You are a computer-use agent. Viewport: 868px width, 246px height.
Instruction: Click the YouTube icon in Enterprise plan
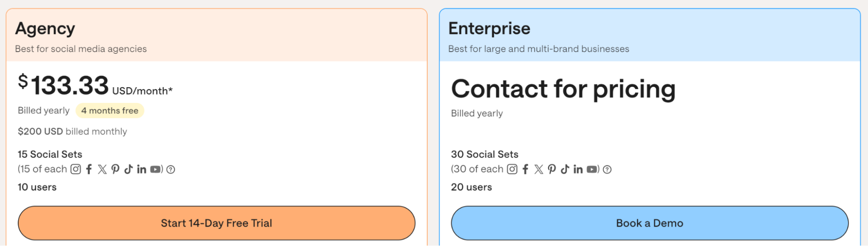(x=592, y=169)
